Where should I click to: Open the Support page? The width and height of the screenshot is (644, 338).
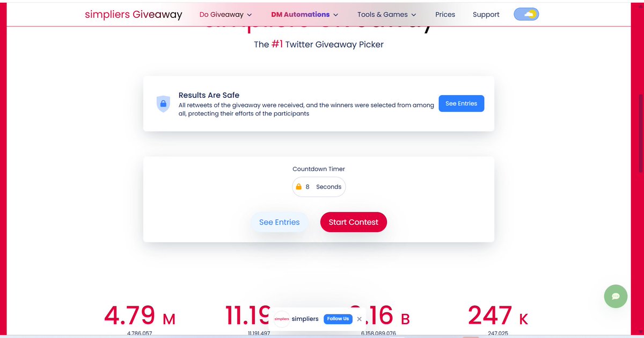click(x=486, y=15)
